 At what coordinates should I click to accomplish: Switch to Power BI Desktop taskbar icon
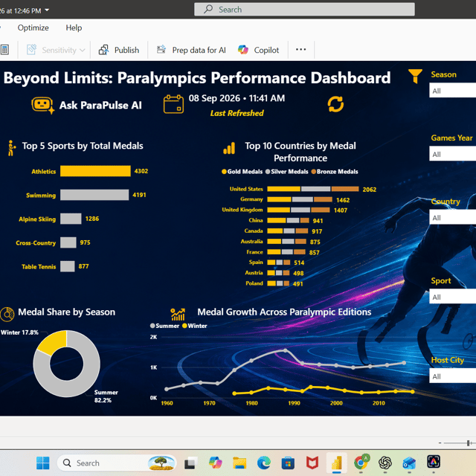(336, 463)
